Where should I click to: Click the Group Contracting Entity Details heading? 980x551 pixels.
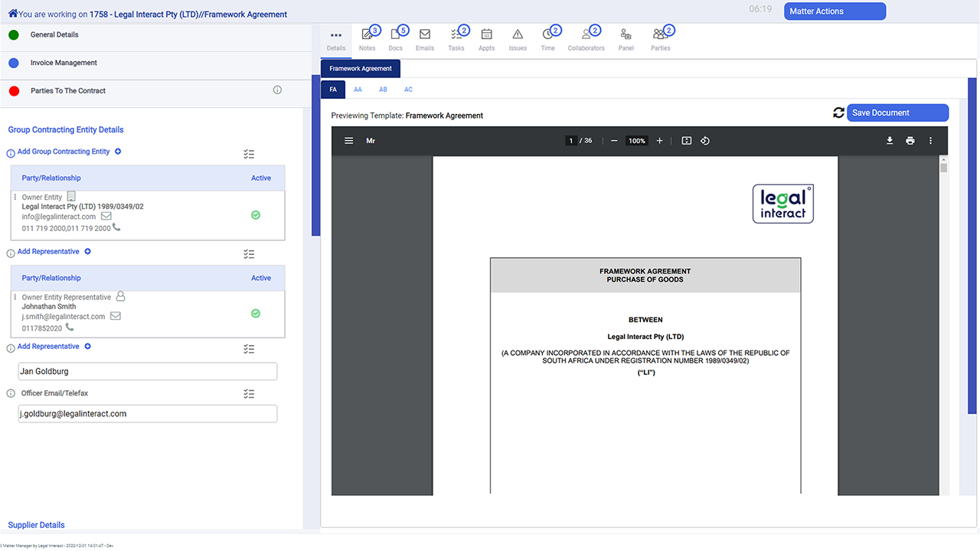coord(66,130)
